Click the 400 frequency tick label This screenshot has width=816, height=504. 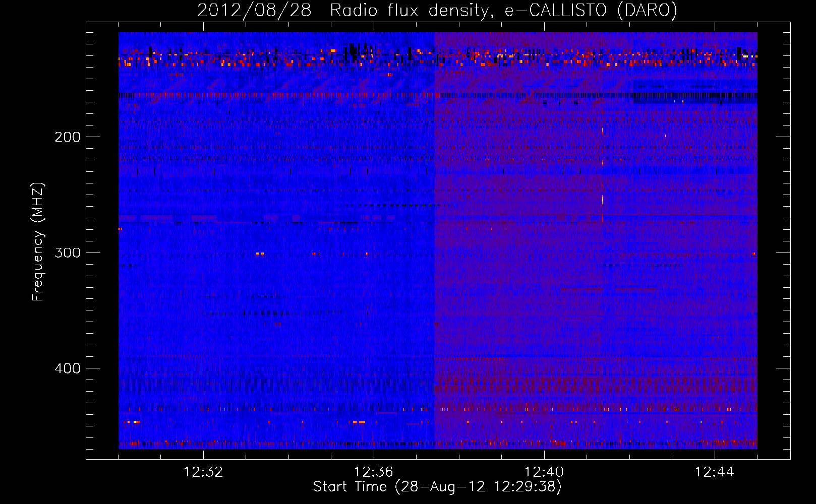tap(68, 368)
